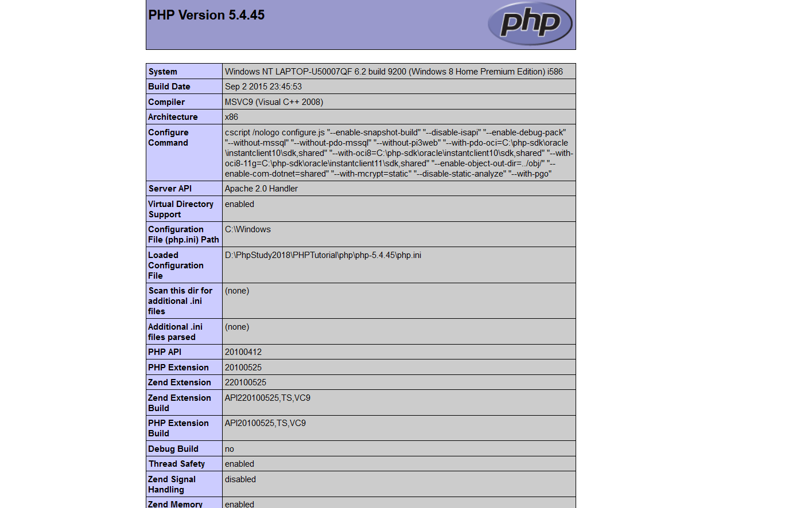The width and height of the screenshot is (812, 508).
Task: Click the Compiler label
Action: (166, 102)
